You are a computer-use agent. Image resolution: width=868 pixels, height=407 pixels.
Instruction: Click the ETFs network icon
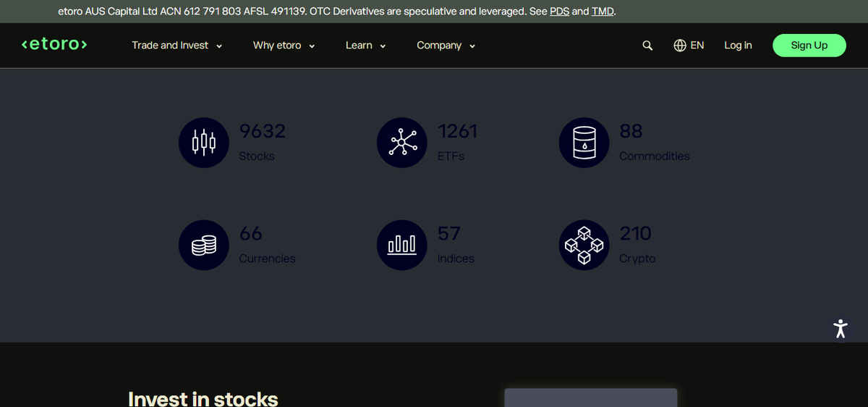[x=402, y=142]
